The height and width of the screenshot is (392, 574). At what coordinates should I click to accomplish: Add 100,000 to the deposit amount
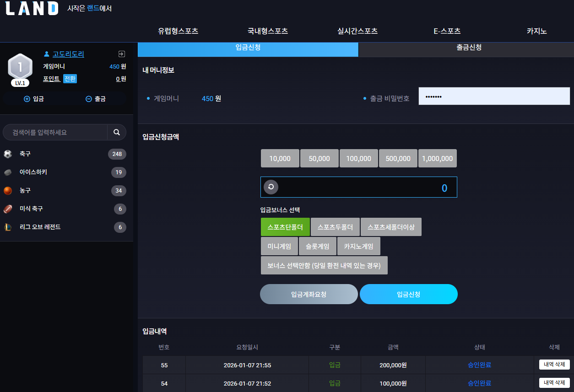tap(359, 158)
